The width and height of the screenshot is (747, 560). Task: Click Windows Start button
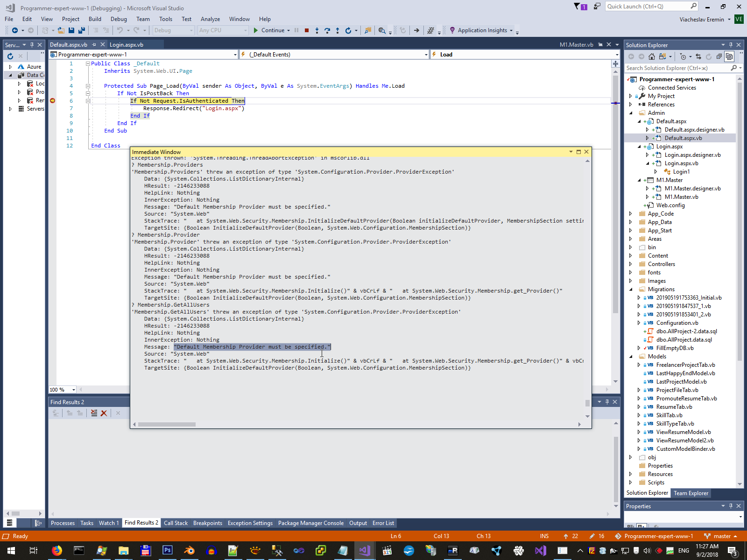tap(11, 551)
